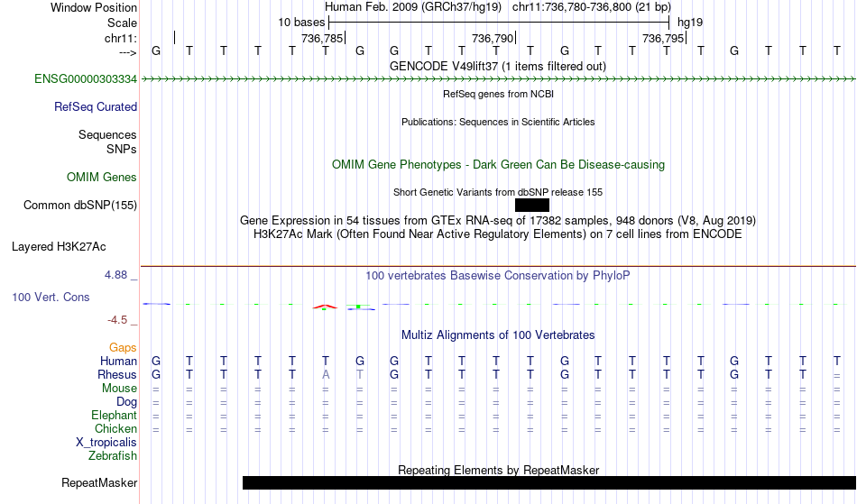Click the X_tropicalis species row label
The width and height of the screenshot is (857, 504).
tap(106, 443)
